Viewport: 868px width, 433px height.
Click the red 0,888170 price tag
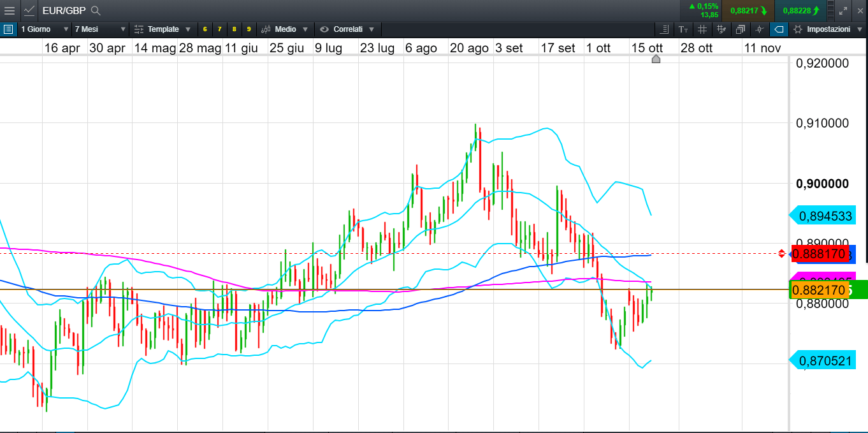(820, 254)
